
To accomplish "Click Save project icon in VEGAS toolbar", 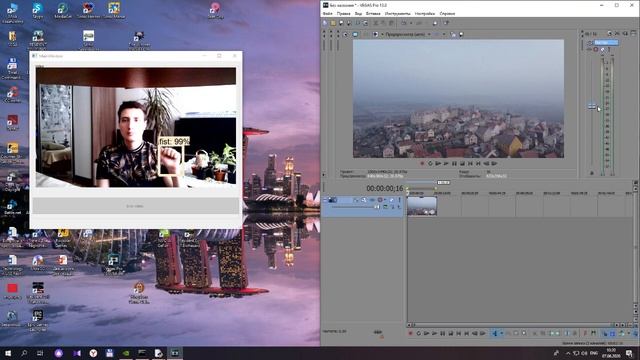I will [x=341, y=23].
